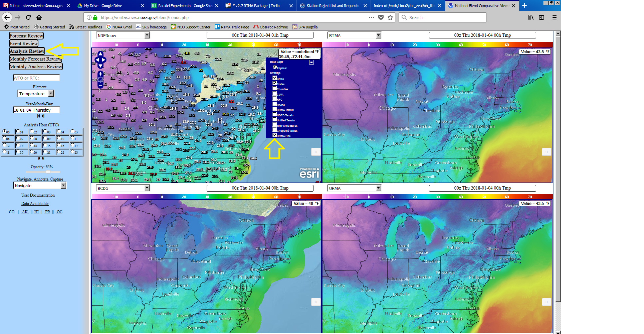Uncheck the URMA Obs overlay
Screen dimensions: 644x334
275,135
